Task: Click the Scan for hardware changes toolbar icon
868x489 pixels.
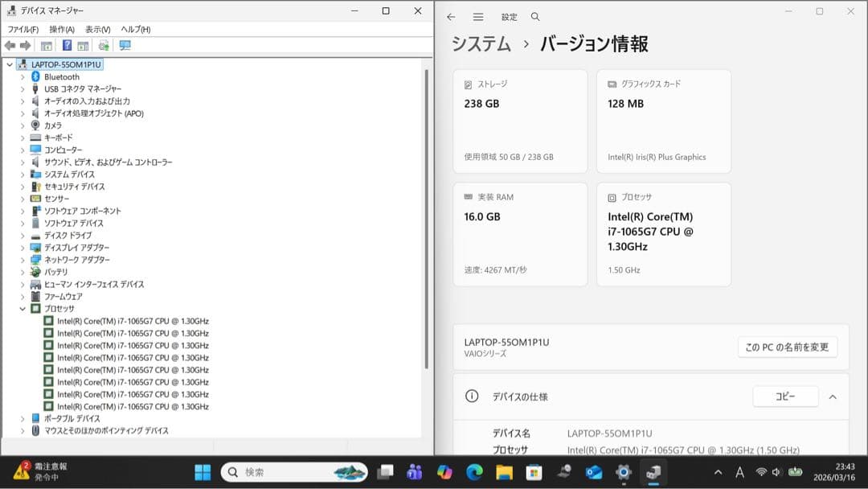Action: (104, 46)
